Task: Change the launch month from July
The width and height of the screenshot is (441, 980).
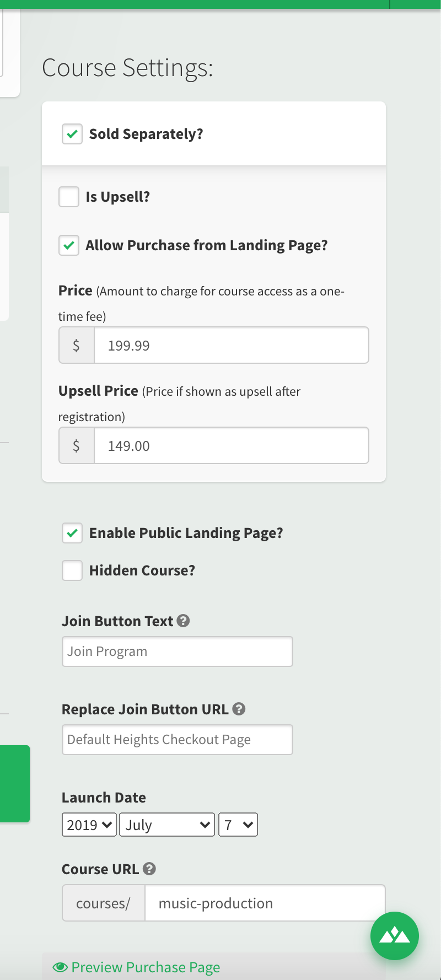Action: tap(166, 825)
